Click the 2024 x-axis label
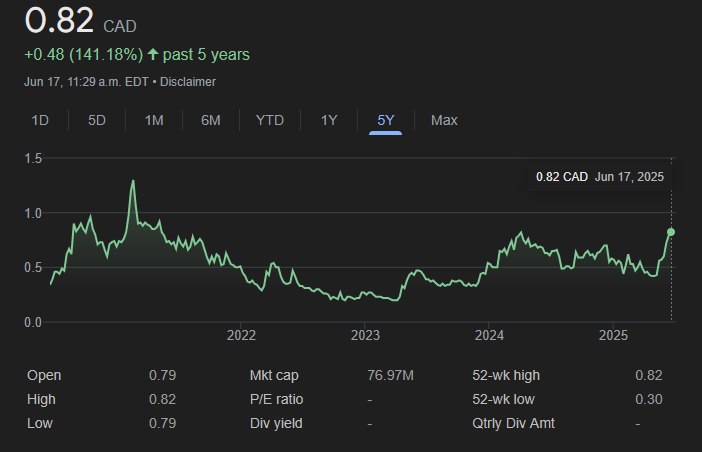Screen dimensions: 702x452 (x=489, y=335)
